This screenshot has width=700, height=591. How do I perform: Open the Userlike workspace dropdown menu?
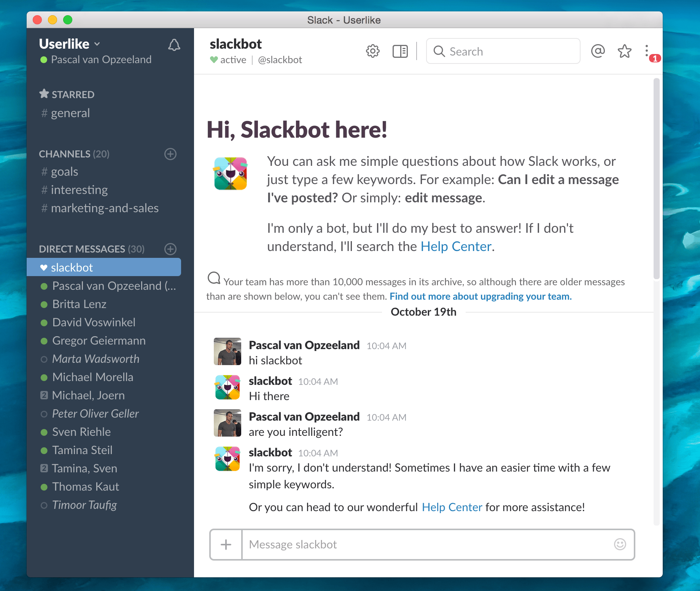[70, 44]
